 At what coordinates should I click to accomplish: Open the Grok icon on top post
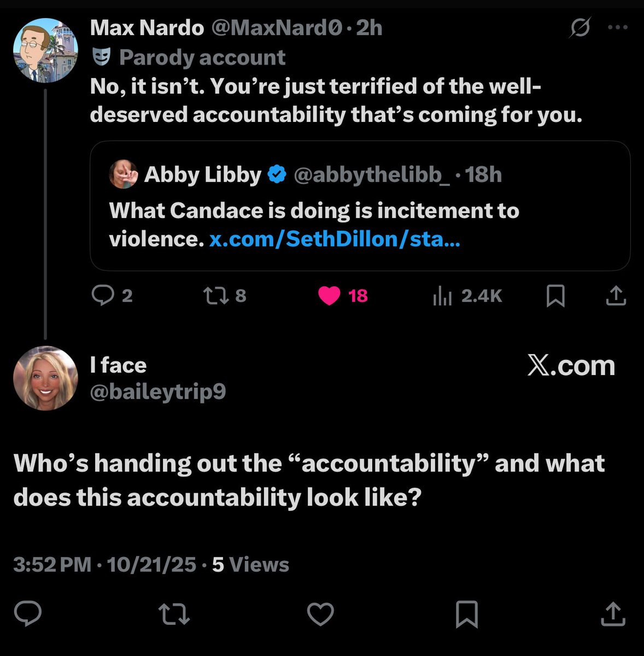[579, 27]
